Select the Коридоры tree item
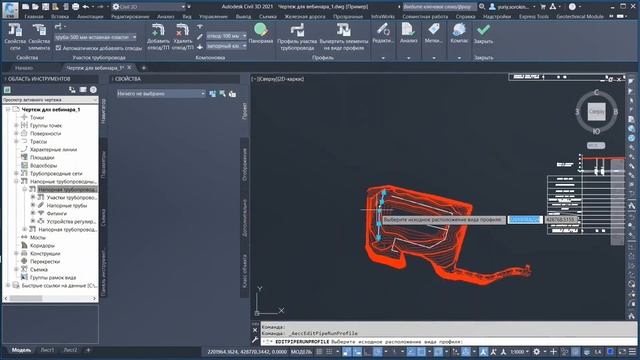This screenshot has height=360, width=640. point(42,246)
